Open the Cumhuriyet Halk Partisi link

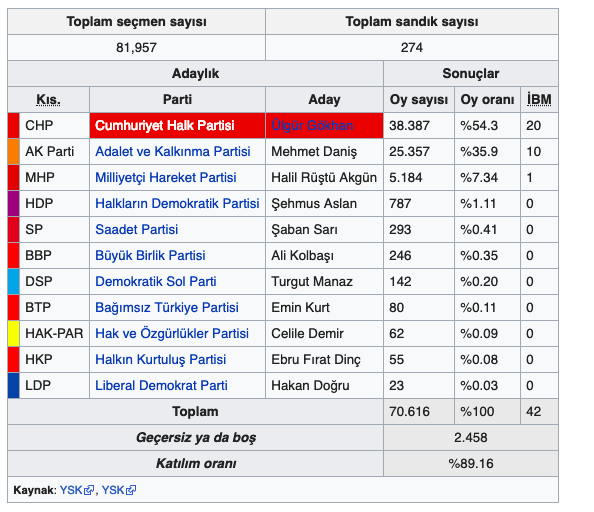165,125
